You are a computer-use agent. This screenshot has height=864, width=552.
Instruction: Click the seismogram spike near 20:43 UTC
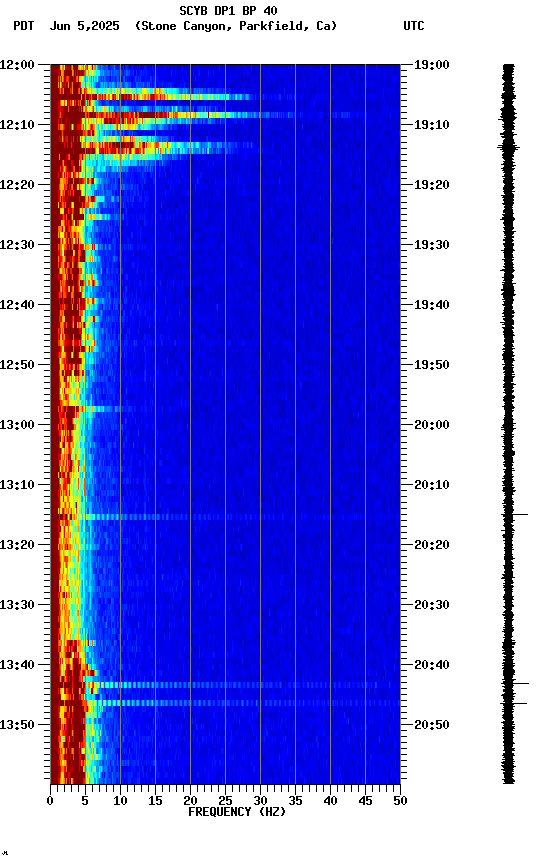[x=515, y=683]
